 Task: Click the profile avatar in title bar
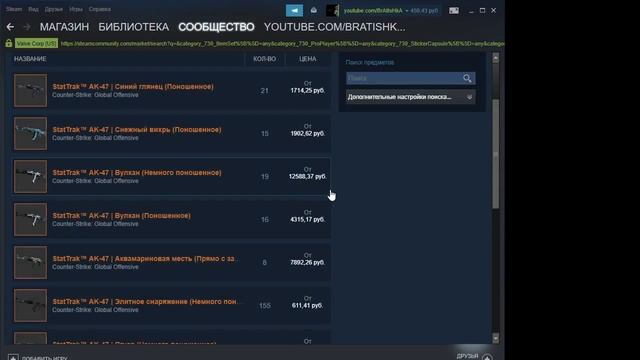click(332, 10)
